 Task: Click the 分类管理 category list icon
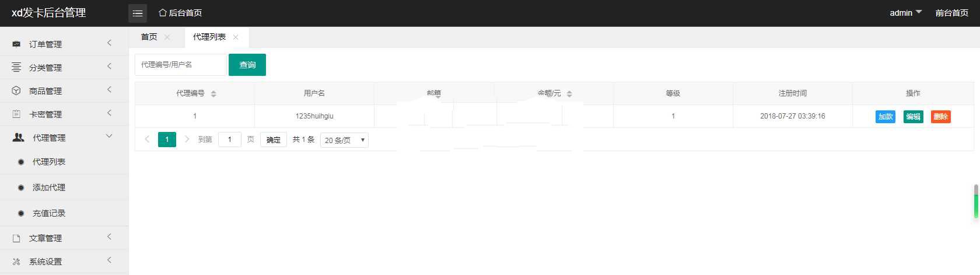pyautogui.click(x=16, y=68)
